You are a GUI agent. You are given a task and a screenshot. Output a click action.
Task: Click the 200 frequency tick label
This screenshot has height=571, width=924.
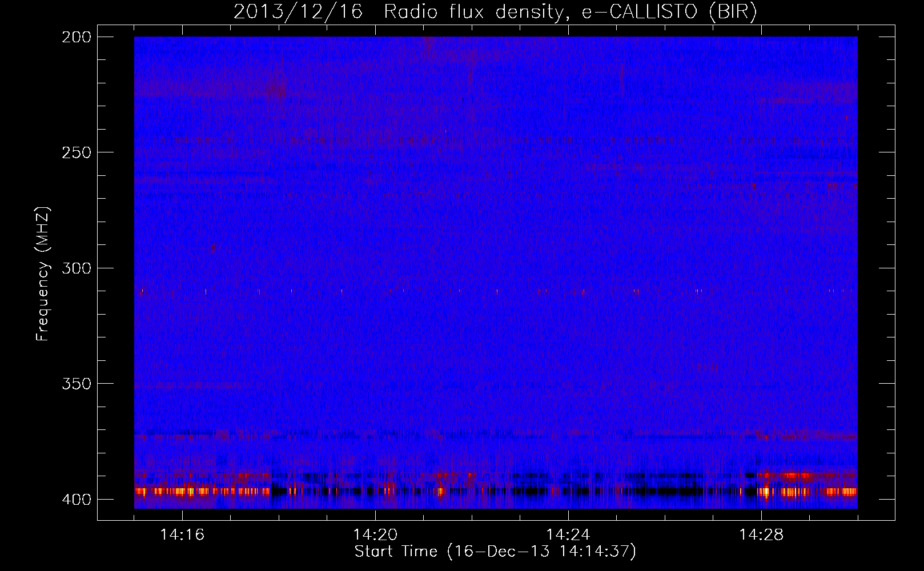tap(77, 37)
